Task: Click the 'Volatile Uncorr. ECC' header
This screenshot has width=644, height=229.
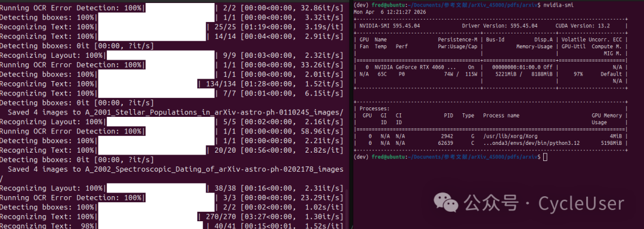Action: 592,40
